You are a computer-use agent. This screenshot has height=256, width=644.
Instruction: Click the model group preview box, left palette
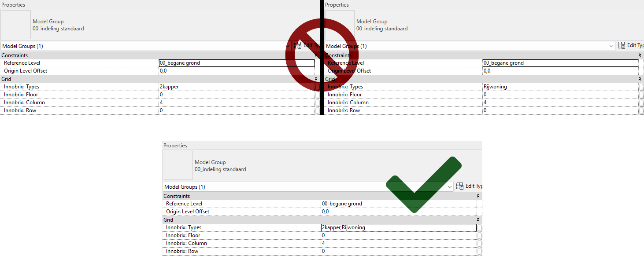coord(16,25)
